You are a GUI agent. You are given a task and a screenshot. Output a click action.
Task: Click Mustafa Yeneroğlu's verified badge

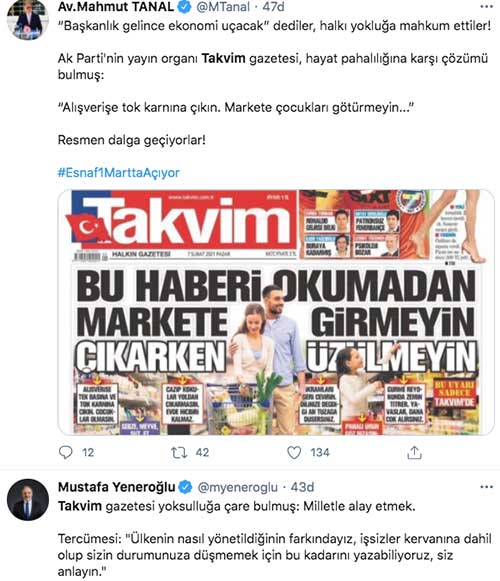click(x=186, y=487)
